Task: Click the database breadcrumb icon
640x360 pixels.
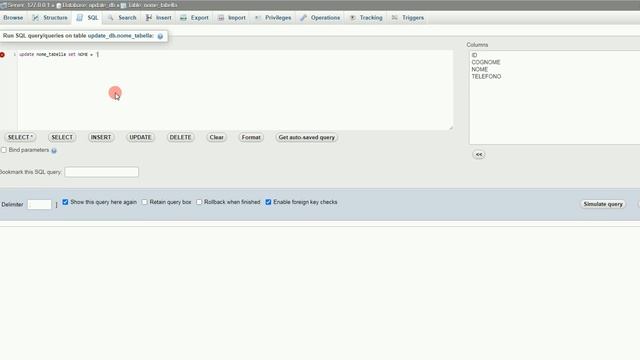Action: click(59, 5)
